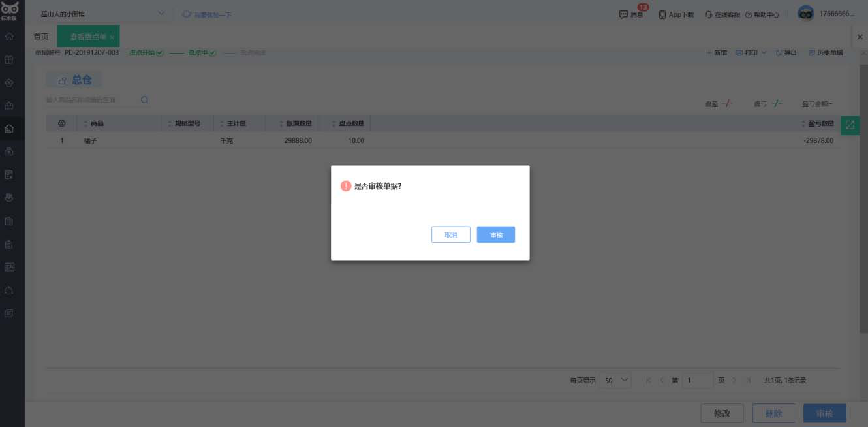Open the bottom report list sidebar icon
This screenshot has height=427, width=868.
click(9, 313)
